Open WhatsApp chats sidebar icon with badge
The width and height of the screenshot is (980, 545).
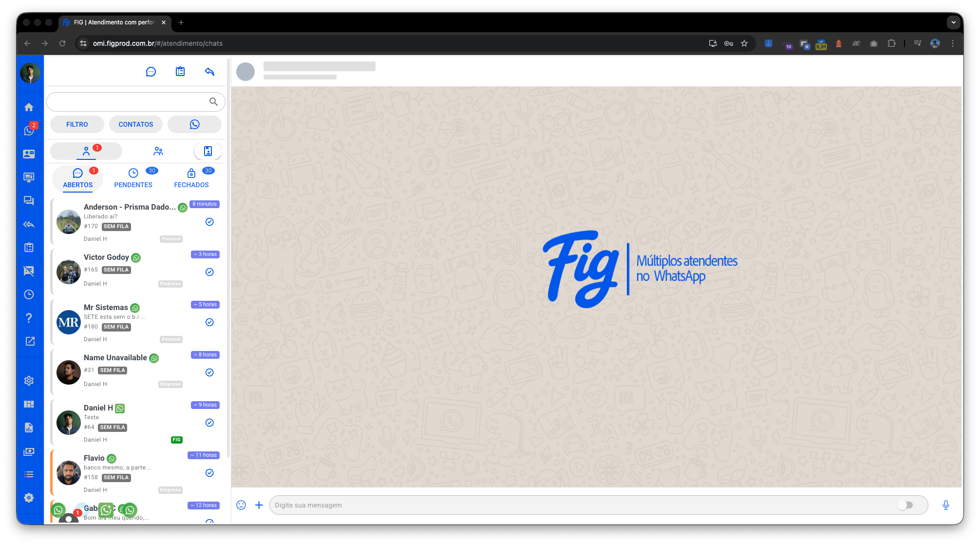tap(29, 131)
